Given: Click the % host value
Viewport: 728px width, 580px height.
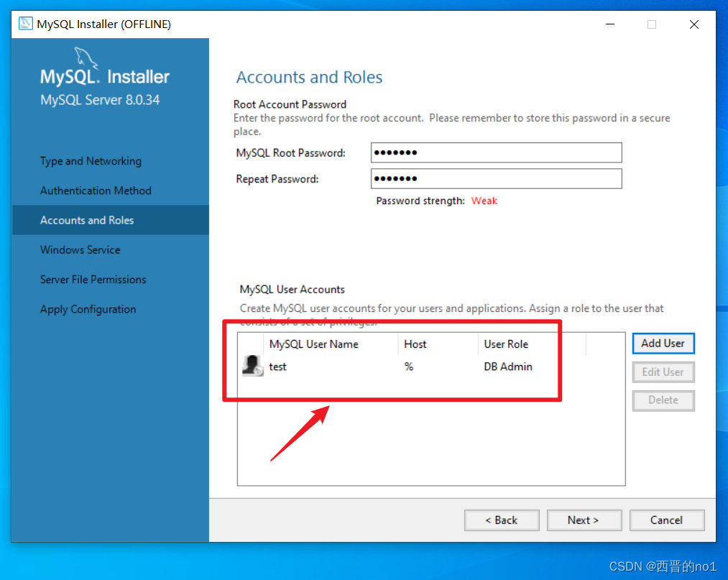Looking at the screenshot, I should click(x=409, y=367).
